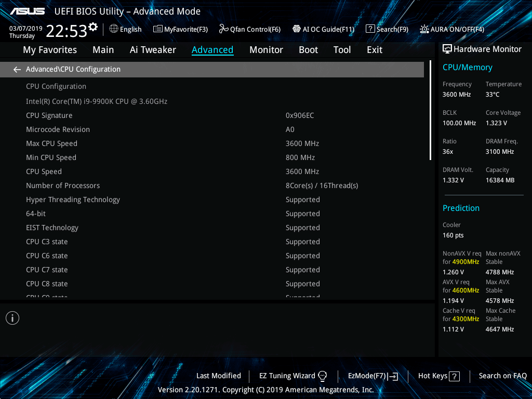Start the EZ Tuning Wizard

[293, 376]
